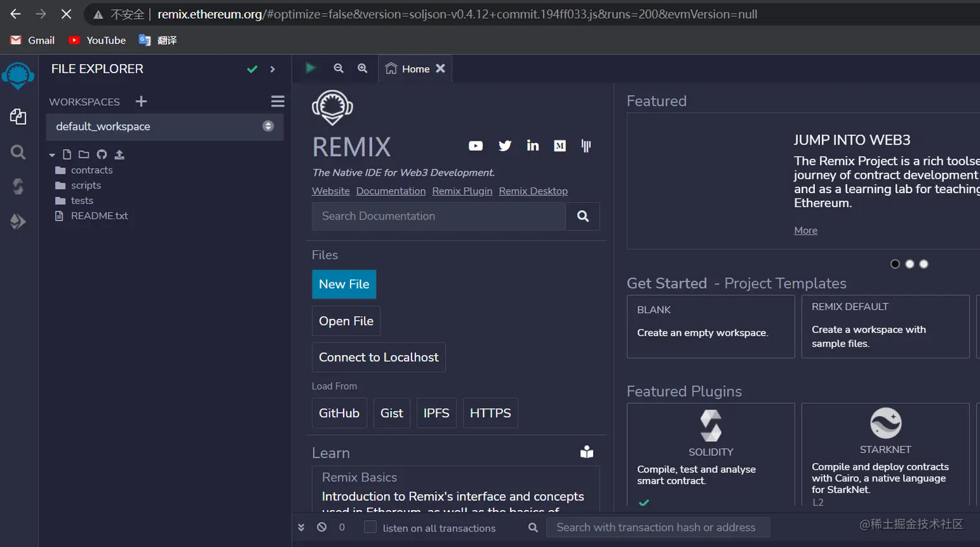The image size is (980, 547).
Task: Open YouTube bookmark in browser bar
Action: click(97, 40)
